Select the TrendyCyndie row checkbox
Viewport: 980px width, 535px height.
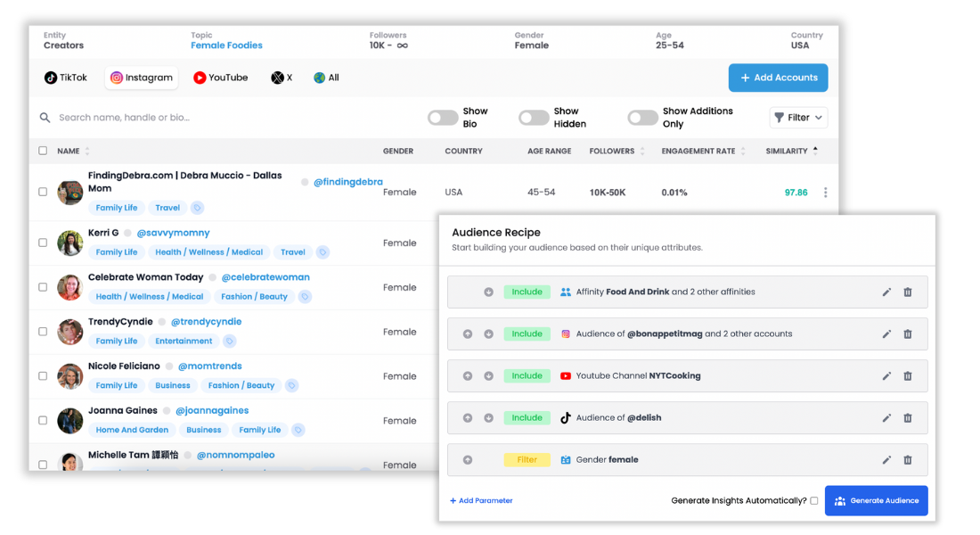pos(43,332)
